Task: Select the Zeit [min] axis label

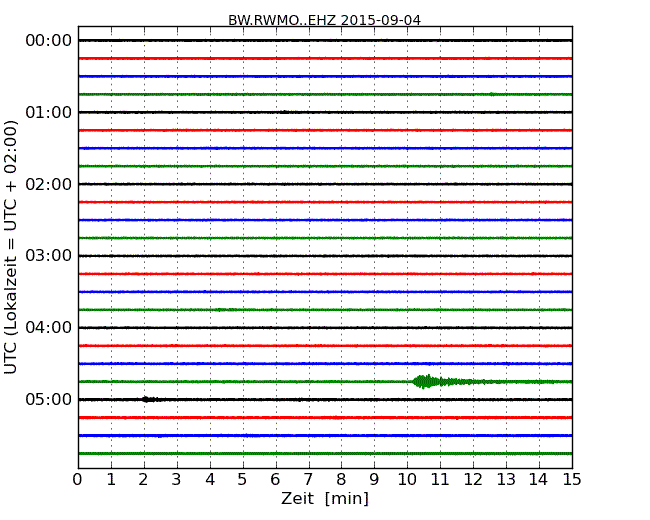Action: (325, 498)
